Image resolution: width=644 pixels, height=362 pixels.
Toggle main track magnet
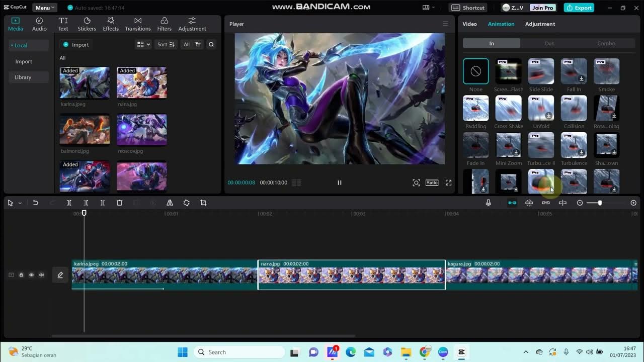tap(512, 203)
